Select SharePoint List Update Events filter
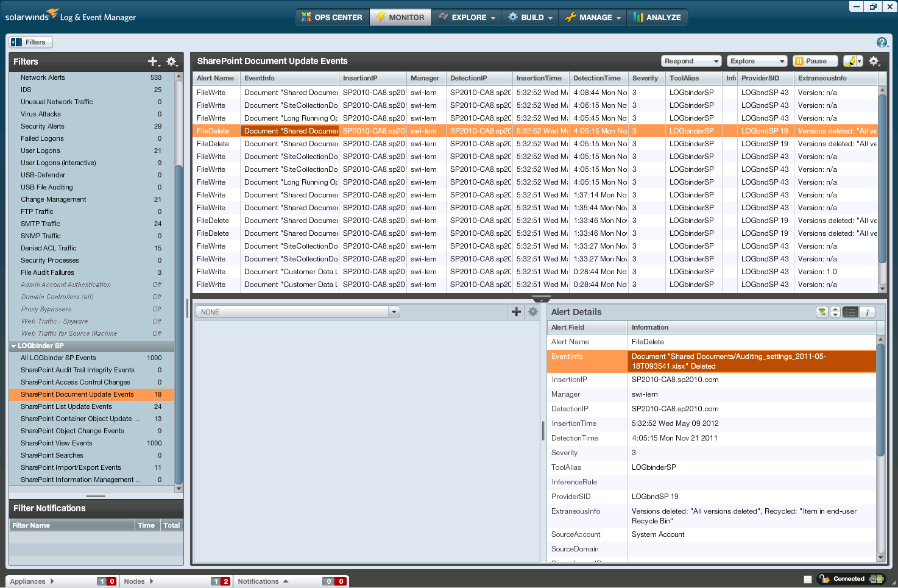 (x=91, y=406)
